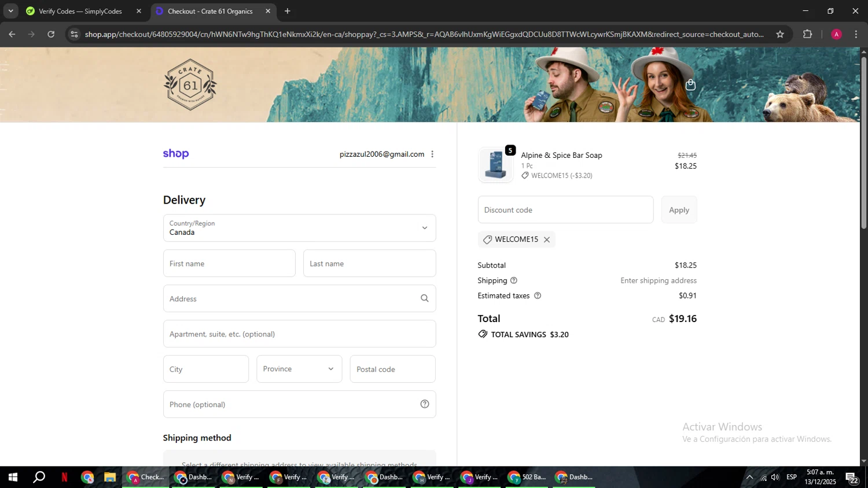The height and width of the screenshot is (488, 868).
Task: Click the browser address bar URL
Action: pyautogui.click(x=424, y=34)
